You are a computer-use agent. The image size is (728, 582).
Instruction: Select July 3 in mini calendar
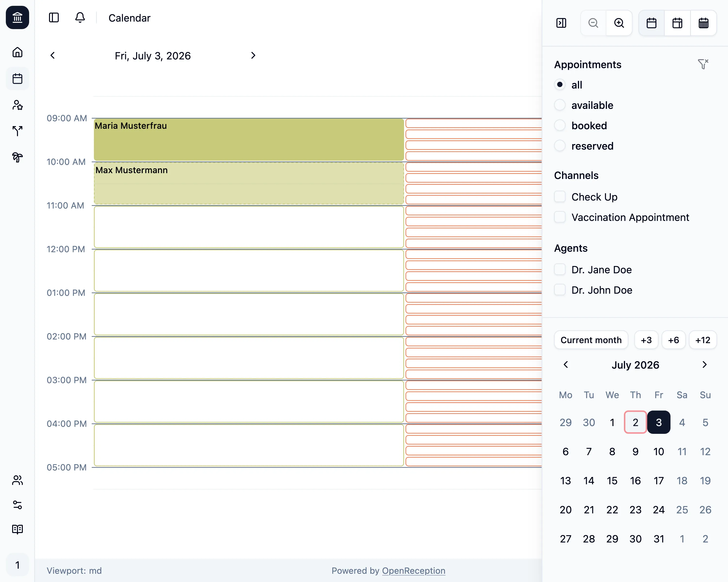click(658, 422)
